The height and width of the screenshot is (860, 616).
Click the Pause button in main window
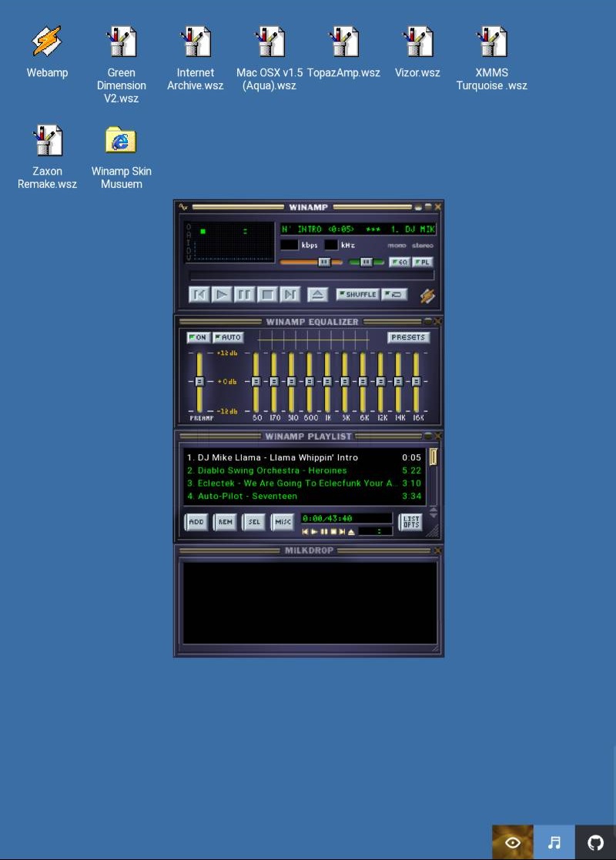coord(244,294)
